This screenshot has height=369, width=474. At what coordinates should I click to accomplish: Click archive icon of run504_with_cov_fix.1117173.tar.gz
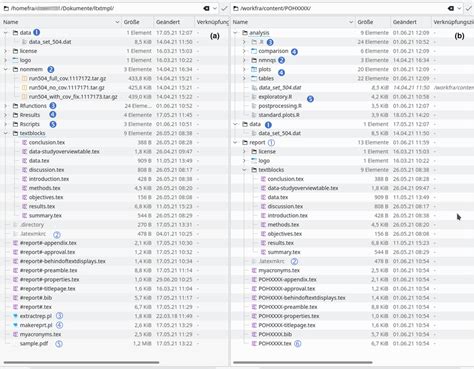[24, 97]
